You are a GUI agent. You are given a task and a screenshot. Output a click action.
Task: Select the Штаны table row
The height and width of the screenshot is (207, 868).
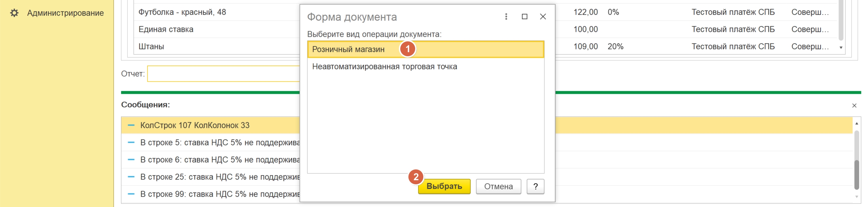click(x=151, y=46)
